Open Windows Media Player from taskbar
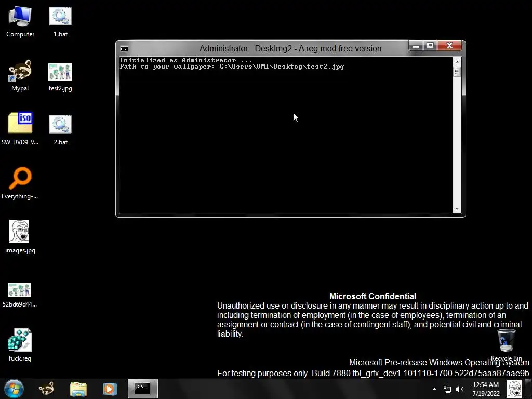 tap(110, 389)
